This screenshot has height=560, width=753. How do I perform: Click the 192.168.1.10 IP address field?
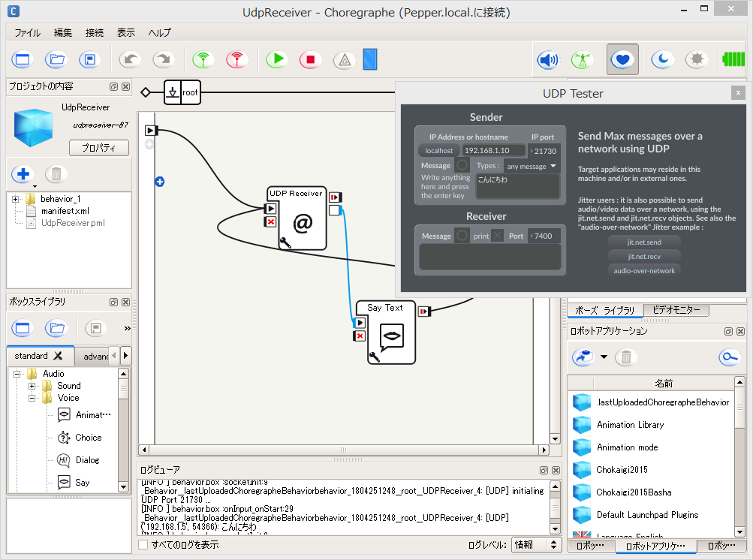[x=494, y=150]
